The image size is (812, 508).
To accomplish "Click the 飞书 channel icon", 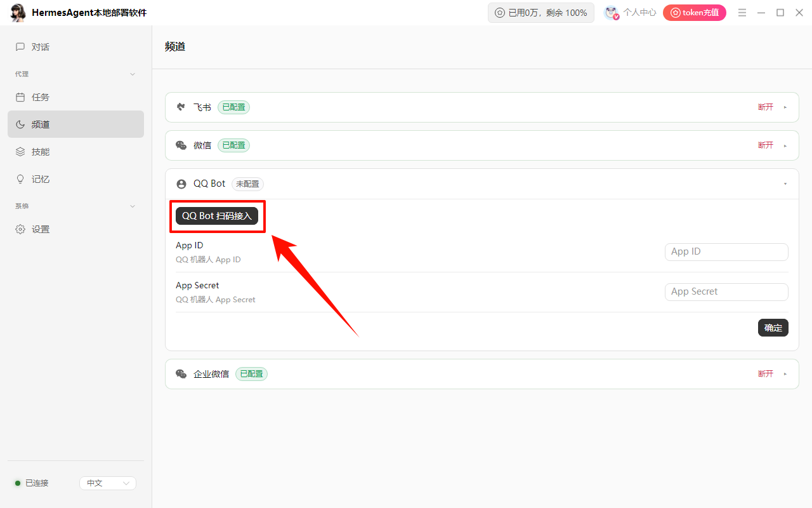I will click(x=181, y=107).
